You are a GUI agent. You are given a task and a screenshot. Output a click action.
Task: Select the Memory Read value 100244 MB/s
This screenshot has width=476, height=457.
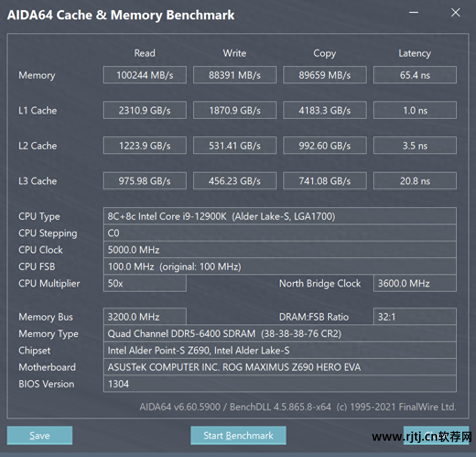pyautogui.click(x=145, y=75)
